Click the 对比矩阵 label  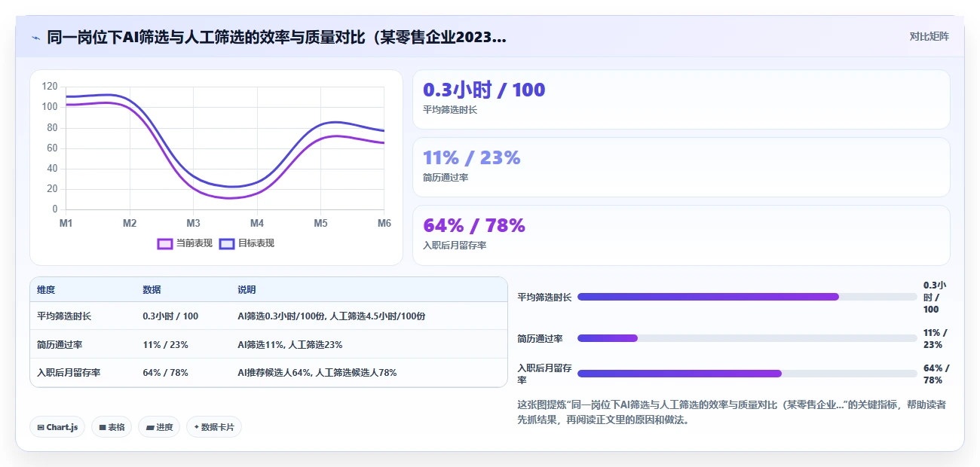tap(929, 36)
